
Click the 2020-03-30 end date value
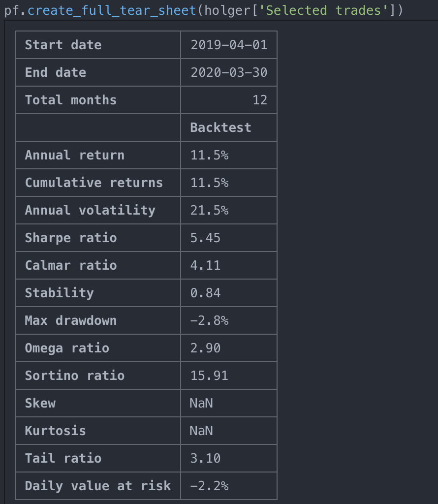click(229, 73)
